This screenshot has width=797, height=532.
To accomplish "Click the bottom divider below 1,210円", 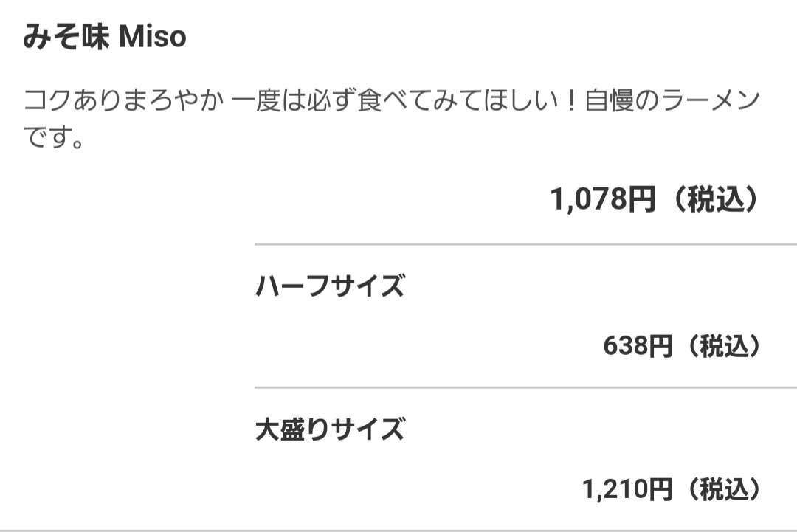I will (398, 529).
